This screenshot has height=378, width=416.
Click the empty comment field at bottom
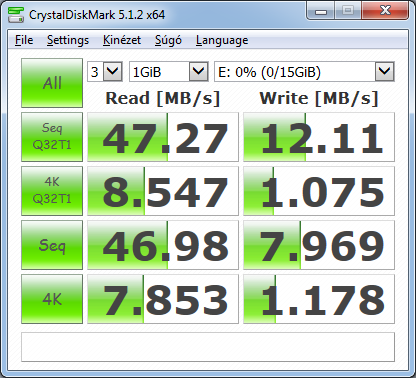tap(208, 347)
